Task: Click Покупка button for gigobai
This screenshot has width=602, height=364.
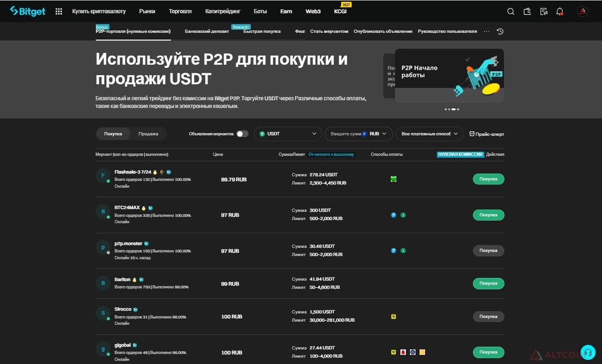Action: [x=488, y=352]
